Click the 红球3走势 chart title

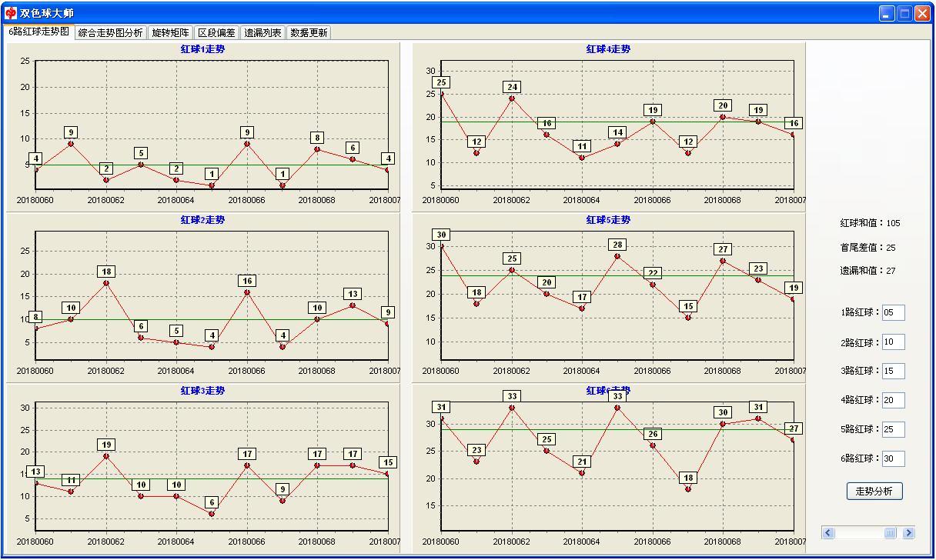coord(203,391)
